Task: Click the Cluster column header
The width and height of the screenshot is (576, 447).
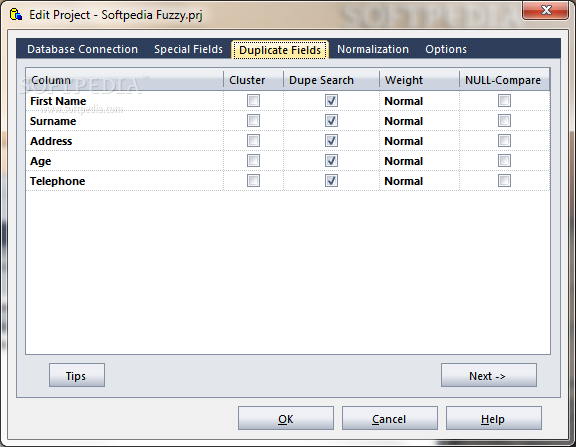Action: 253,80
